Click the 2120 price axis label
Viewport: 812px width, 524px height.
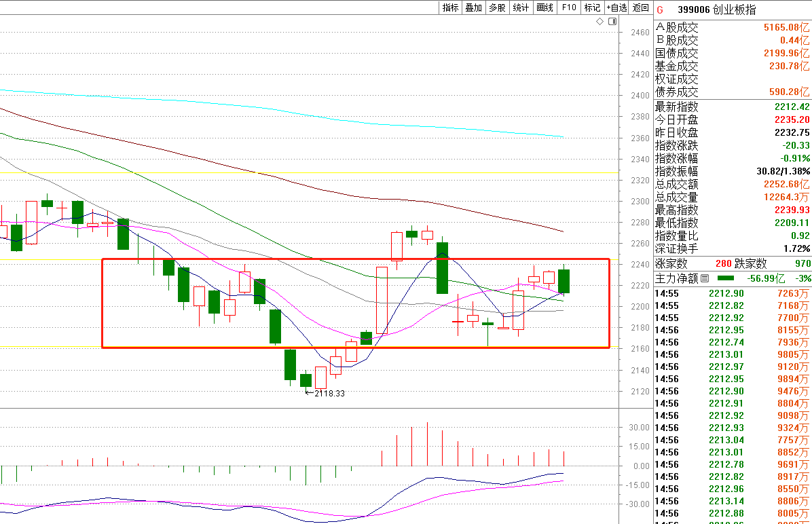[x=640, y=392]
